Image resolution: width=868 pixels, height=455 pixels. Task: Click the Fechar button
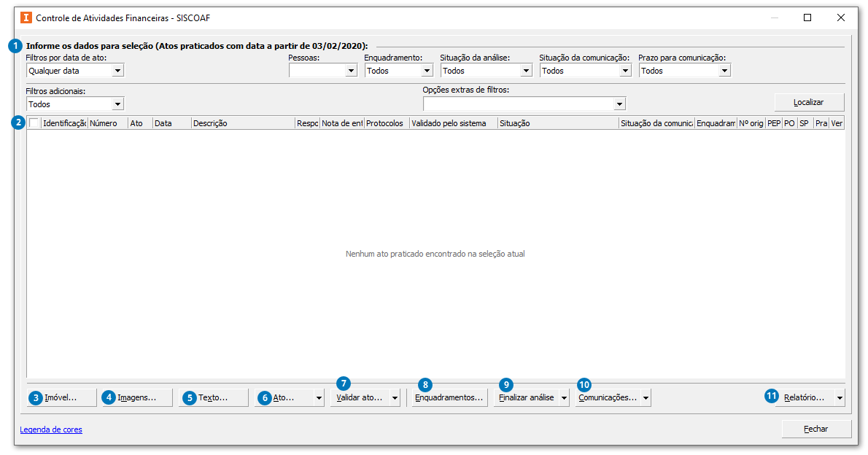[816, 429]
